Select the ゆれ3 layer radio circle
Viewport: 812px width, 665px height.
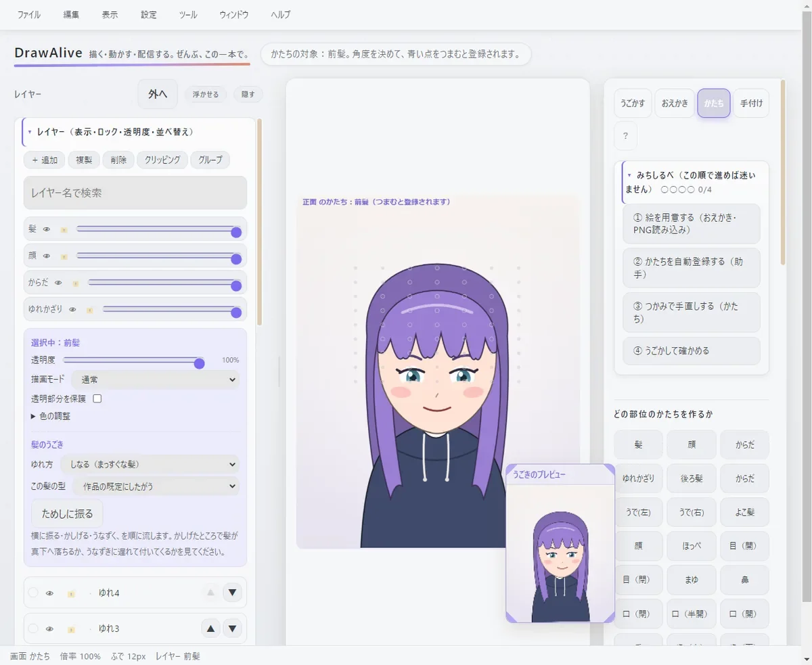tap(33, 628)
